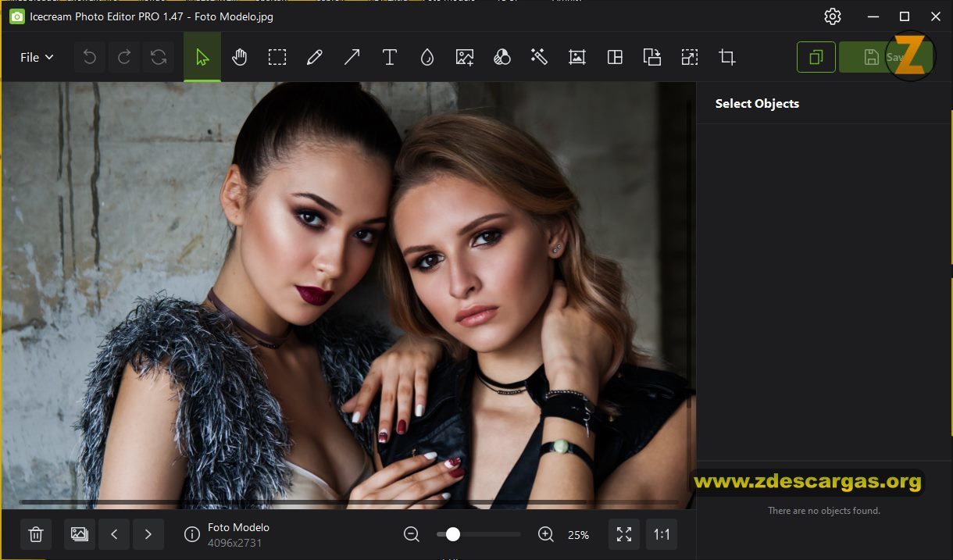Click the zoom out magnifier
The image size is (953, 560).
tap(412, 534)
